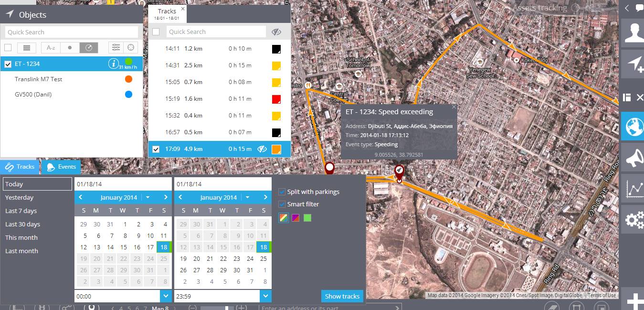Toggle visibility eye on the 17:09 track
Image resolution: width=644 pixels, height=310 pixels.
click(262, 149)
